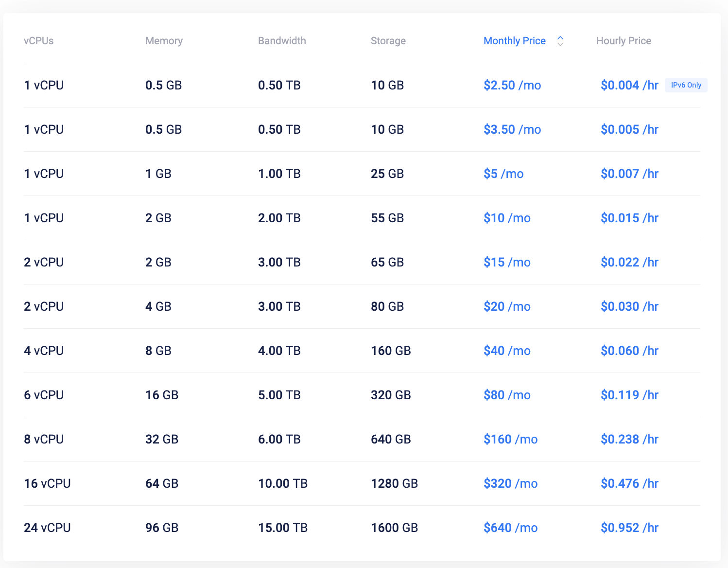Viewport: 728px width, 568px height.
Task: Sort by the Memory column header
Action: tap(164, 41)
